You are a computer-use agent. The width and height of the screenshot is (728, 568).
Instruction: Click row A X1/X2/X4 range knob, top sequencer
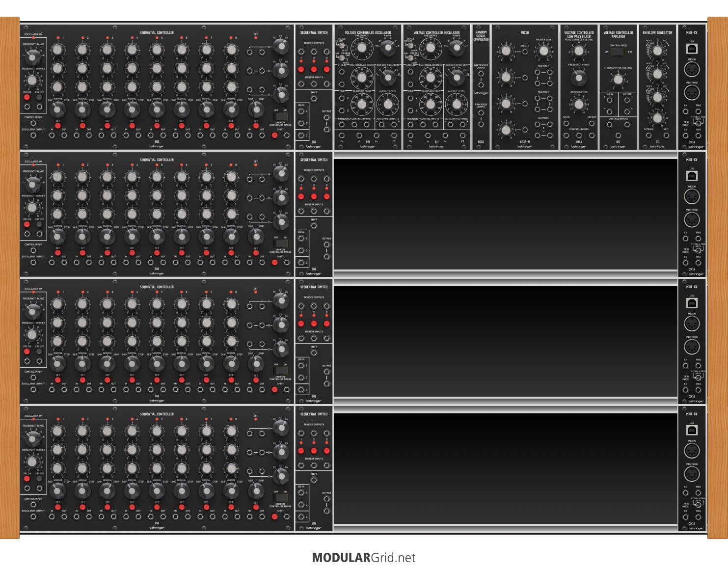point(281,47)
